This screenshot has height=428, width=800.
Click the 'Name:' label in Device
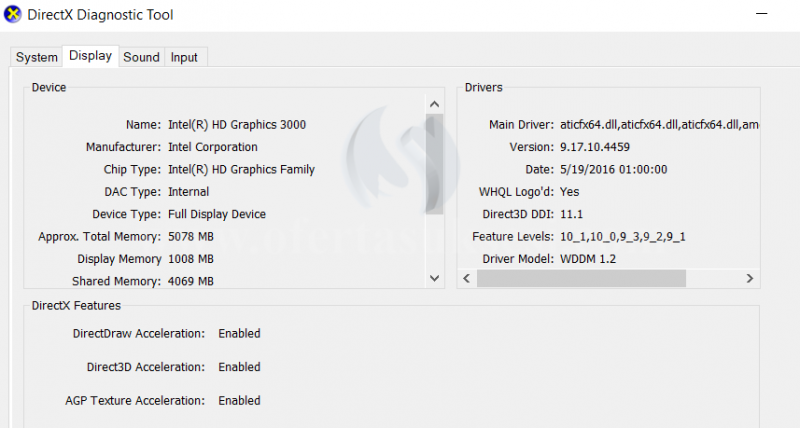pos(143,125)
